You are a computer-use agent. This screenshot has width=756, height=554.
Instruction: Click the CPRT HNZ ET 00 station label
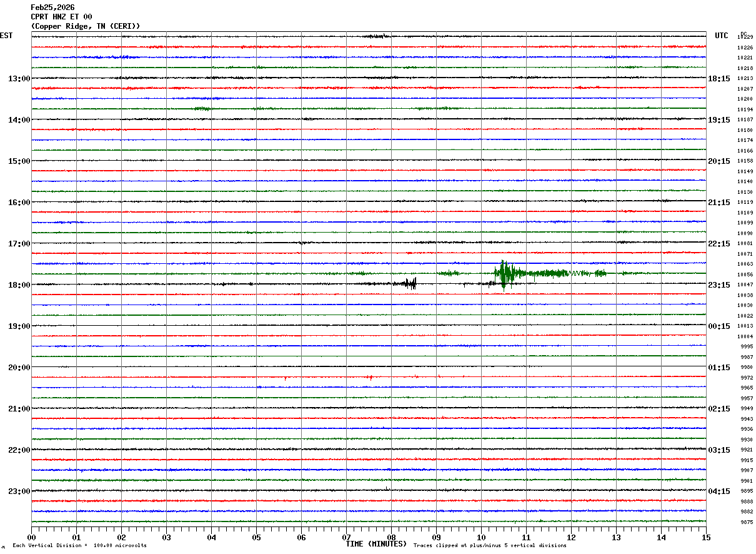pos(61,17)
